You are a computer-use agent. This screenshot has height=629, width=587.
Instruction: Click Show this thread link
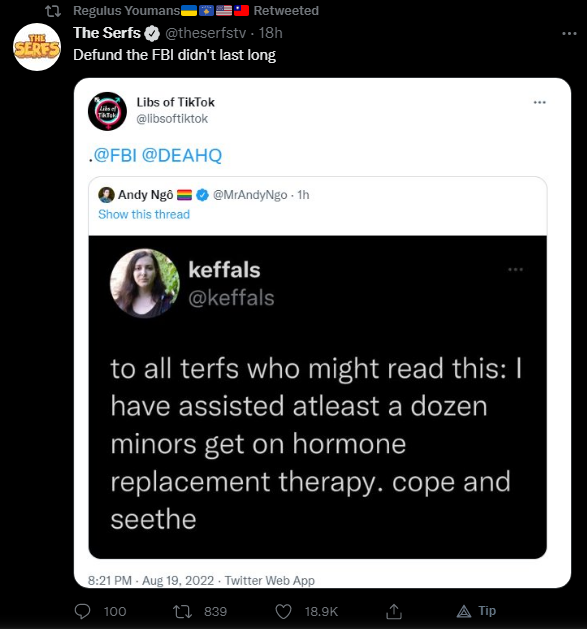pyautogui.click(x=144, y=214)
